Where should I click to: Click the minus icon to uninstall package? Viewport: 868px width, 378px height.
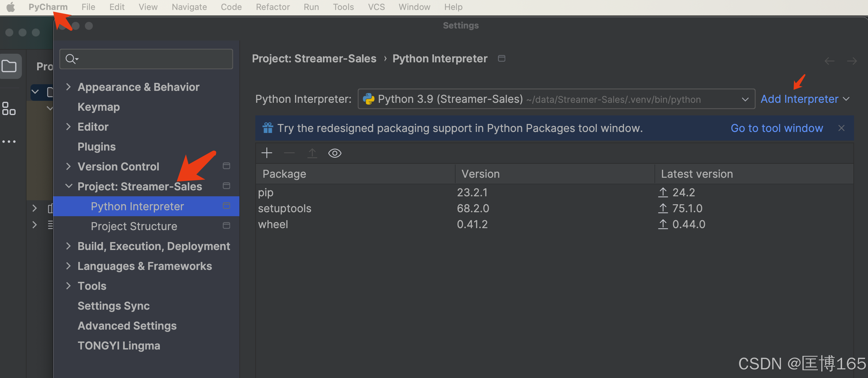click(289, 153)
